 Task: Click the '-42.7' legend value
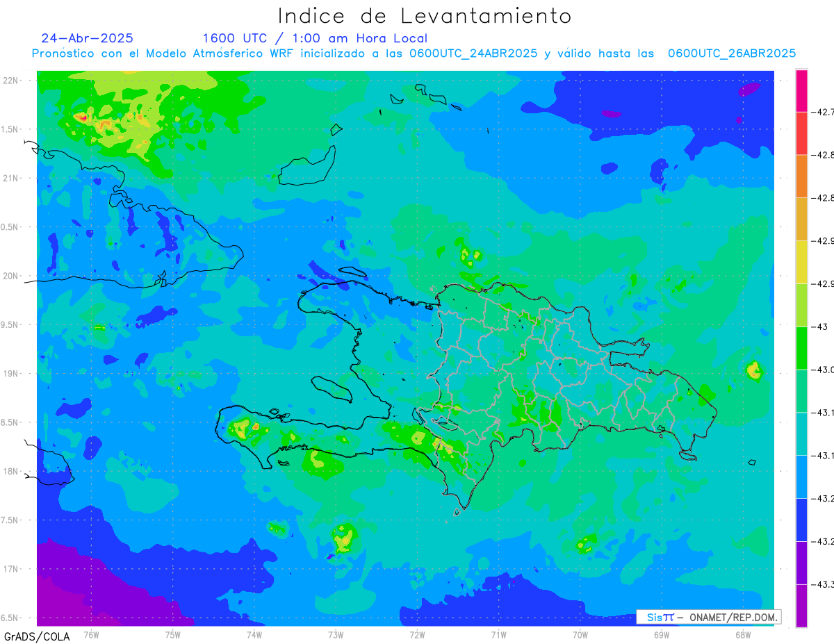[x=824, y=112]
